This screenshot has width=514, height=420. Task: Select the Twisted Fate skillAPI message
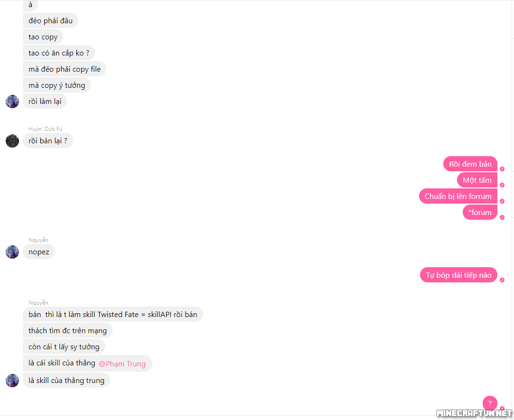113,315
